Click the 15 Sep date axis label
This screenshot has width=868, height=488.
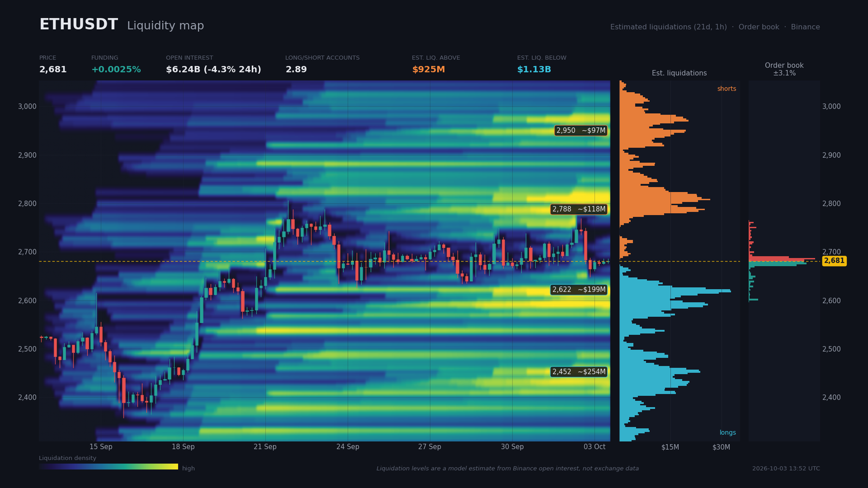[101, 447]
